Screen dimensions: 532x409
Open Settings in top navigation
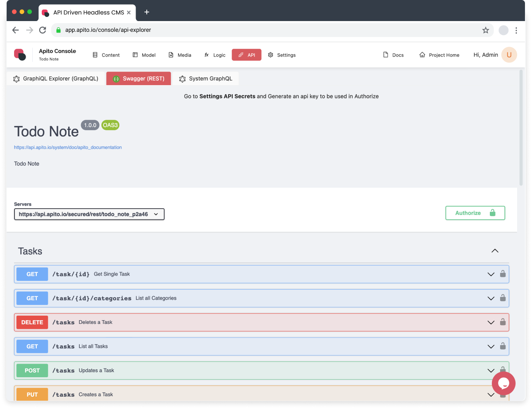pos(282,55)
